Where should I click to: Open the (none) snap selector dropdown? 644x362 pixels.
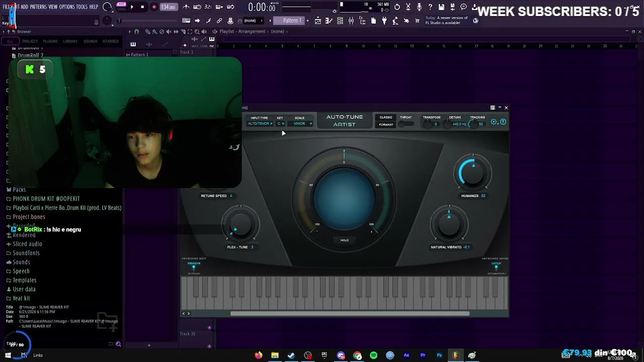click(x=253, y=21)
